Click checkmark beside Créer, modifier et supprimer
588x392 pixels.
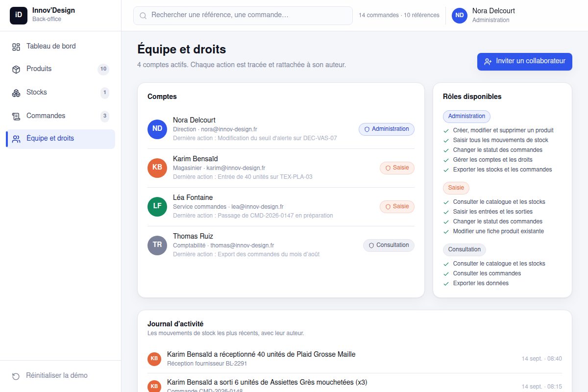coord(446,131)
